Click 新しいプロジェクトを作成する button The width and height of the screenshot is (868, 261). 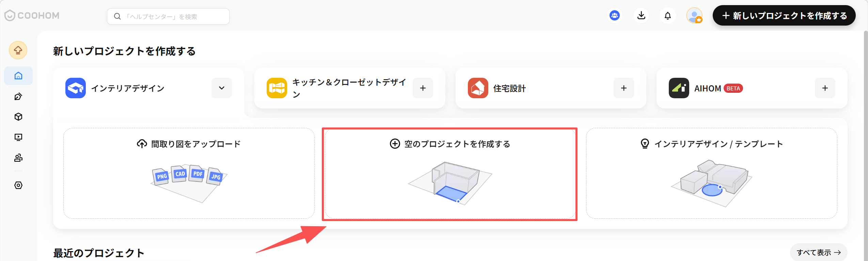point(784,16)
